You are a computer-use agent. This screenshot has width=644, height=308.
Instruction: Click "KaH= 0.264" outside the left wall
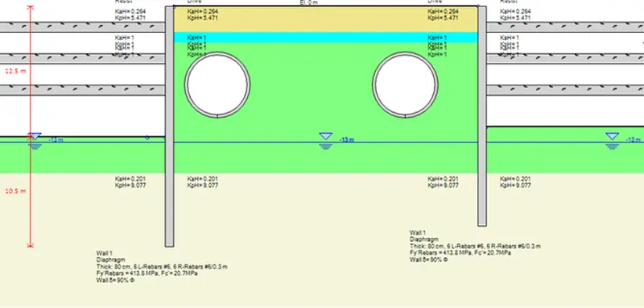point(130,11)
